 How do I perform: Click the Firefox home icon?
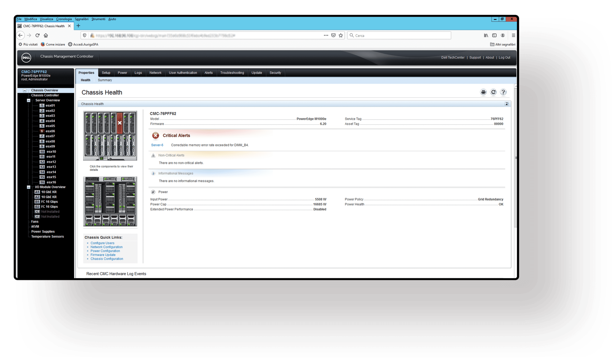(x=46, y=35)
